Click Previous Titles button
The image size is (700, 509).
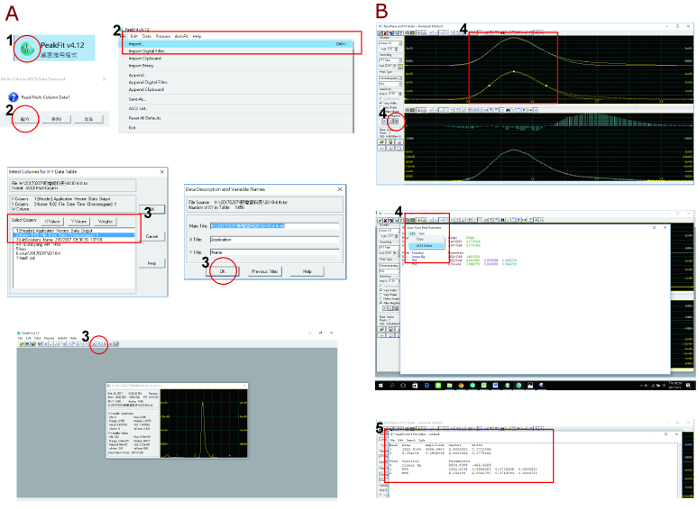[263, 270]
